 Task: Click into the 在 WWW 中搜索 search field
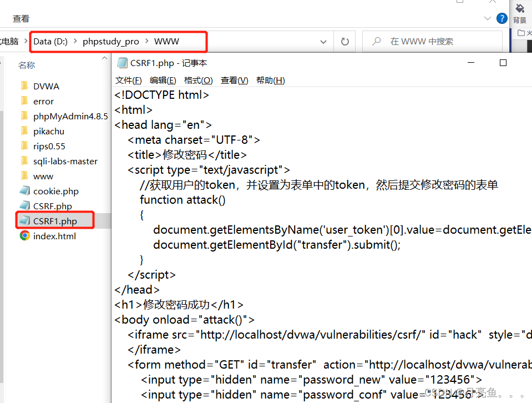(x=432, y=42)
